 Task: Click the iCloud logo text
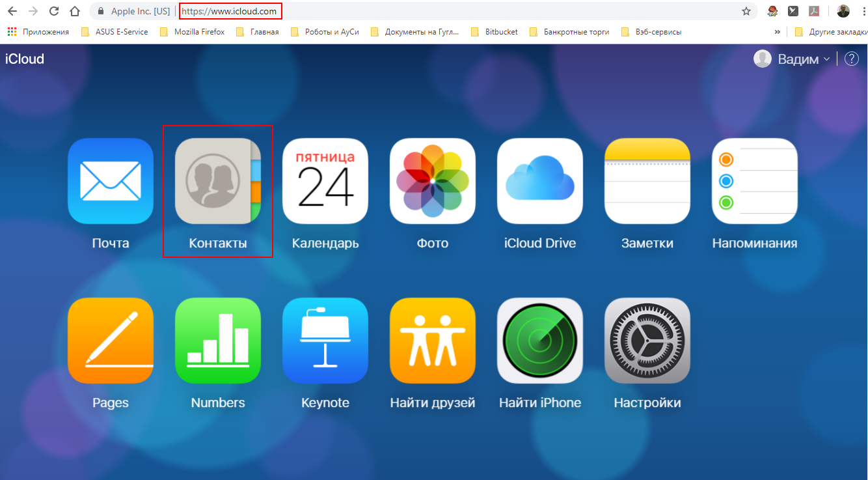[25, 59]
